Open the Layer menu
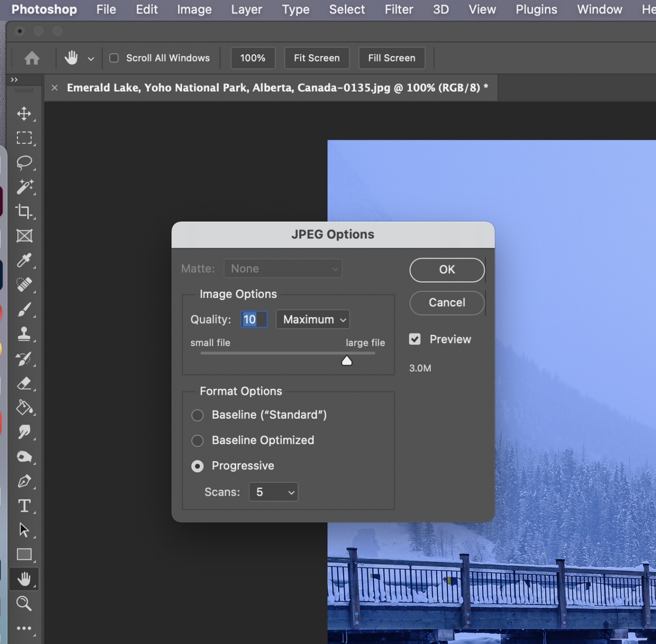656x644 pixels. coord(246,9)
